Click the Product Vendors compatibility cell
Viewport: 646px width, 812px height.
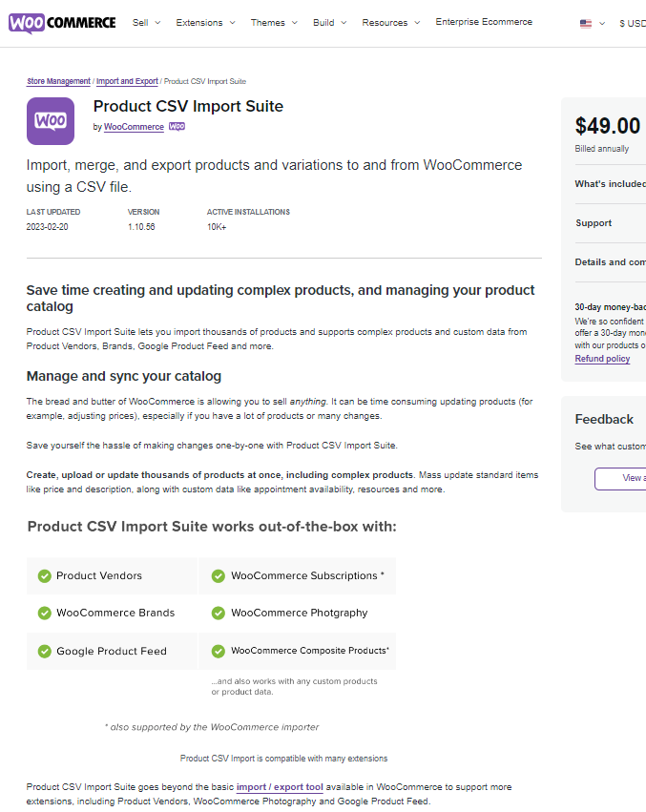(112, 576)
